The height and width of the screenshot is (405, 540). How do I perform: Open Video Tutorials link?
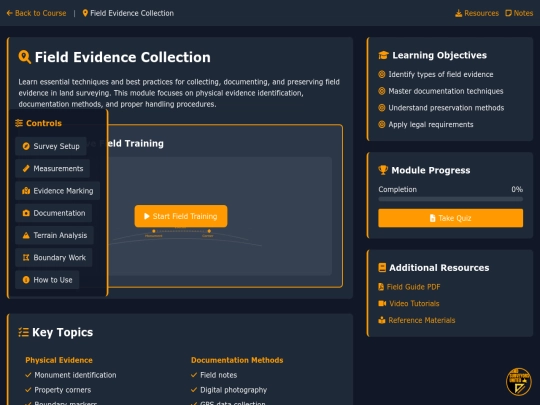point(409,303)
